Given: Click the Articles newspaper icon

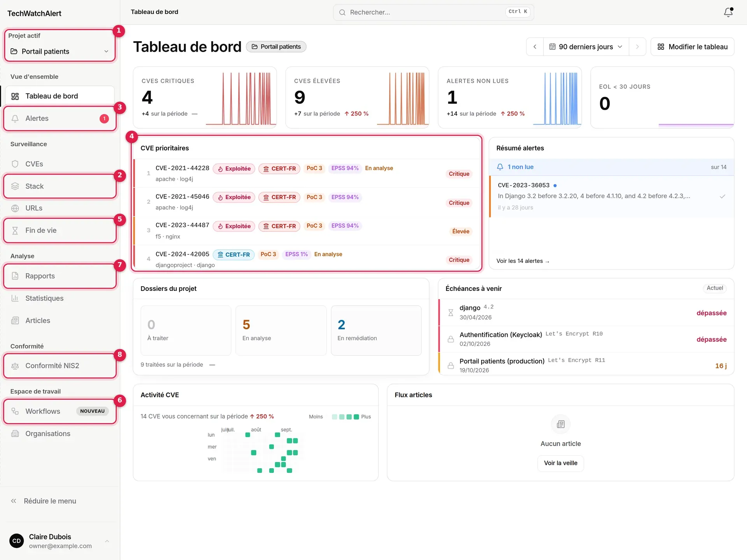Looking at the screenshot, I should click(x=15, y=320).
